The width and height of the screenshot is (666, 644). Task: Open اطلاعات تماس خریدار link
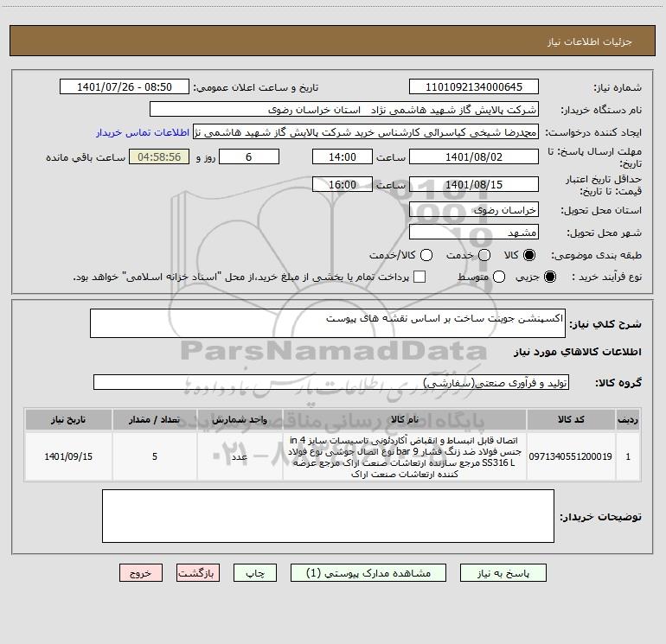[143, 132]
